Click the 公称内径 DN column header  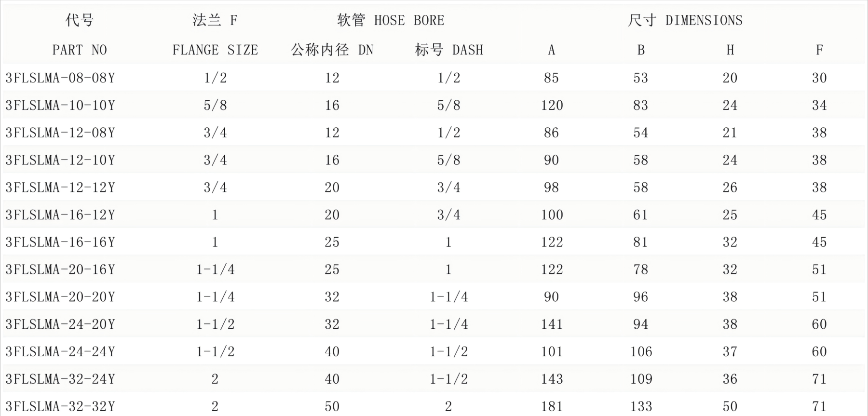pos(332,50)
